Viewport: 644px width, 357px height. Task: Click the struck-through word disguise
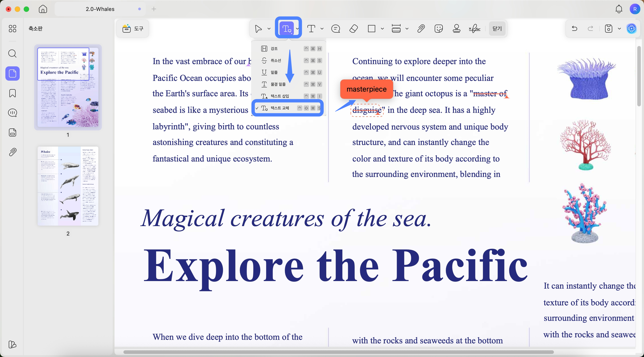(x=367, y=110)
